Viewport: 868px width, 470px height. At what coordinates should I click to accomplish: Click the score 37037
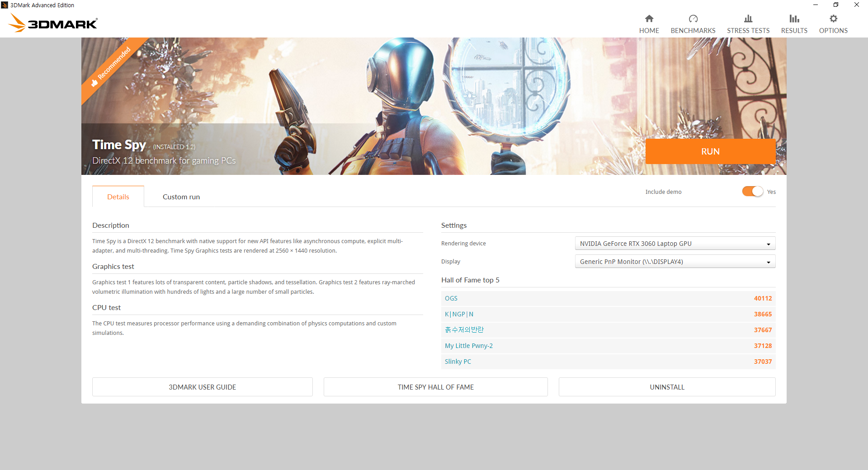(x=763, y=362)
